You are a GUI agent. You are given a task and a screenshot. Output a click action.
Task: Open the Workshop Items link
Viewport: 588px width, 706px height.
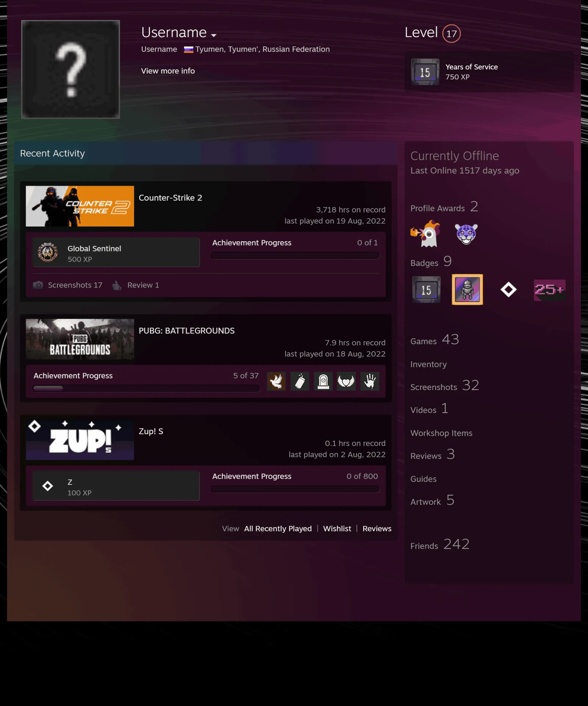click(441, 433)
